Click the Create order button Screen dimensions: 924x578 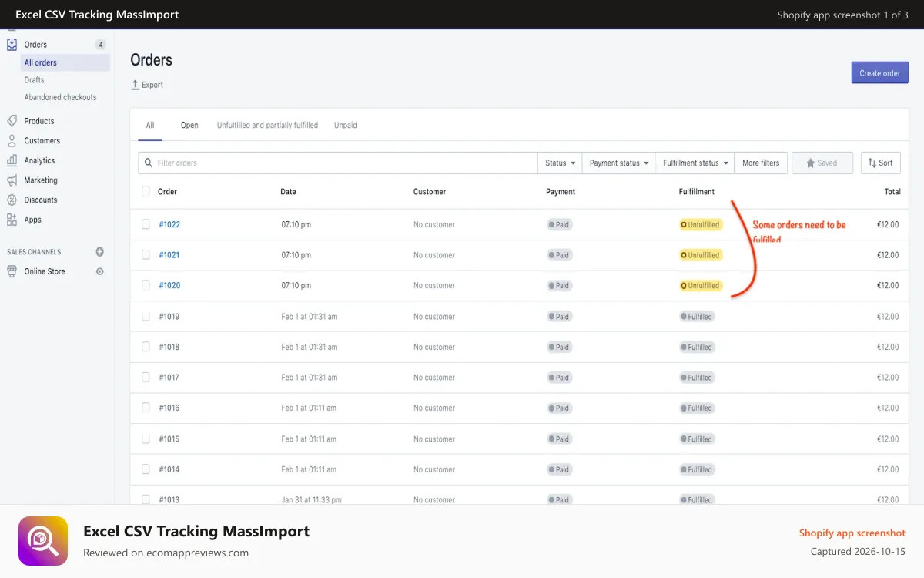[x=879, y=73]
